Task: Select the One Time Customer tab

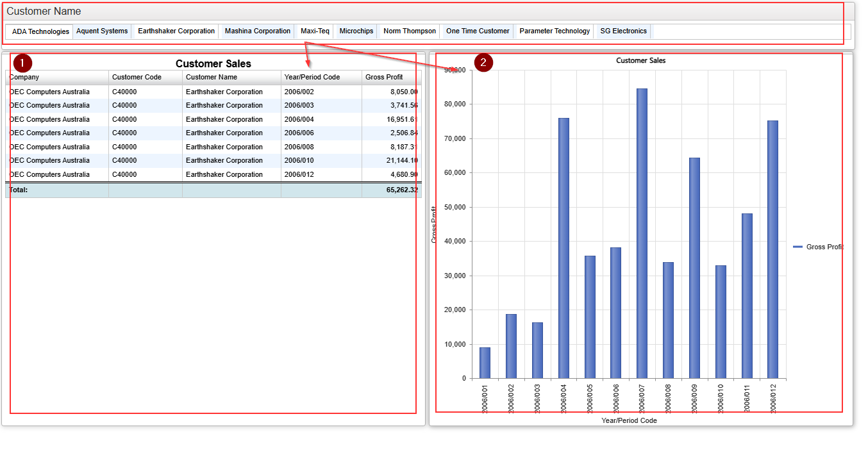Action: click(478, 31)
